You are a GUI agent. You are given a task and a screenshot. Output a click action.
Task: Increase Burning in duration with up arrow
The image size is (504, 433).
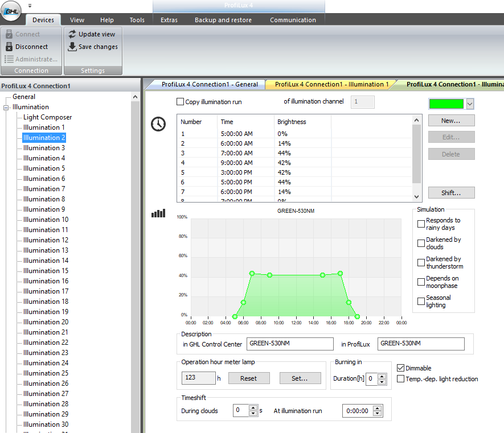click(x=382, y=376)
